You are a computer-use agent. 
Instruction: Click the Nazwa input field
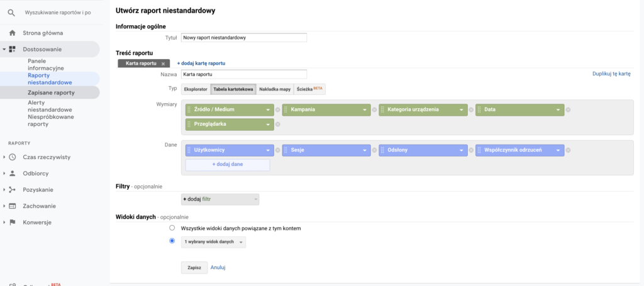pos(244,74)
